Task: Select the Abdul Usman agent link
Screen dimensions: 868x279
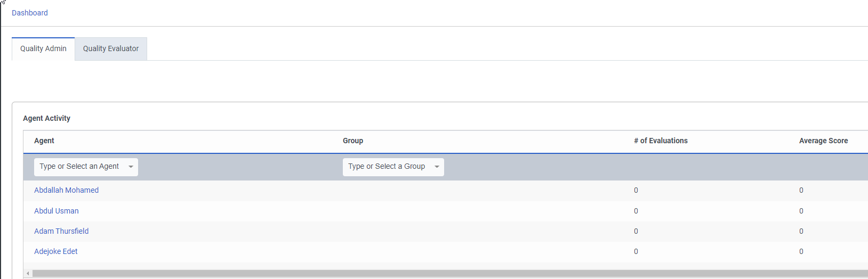Action: (57, 211)
